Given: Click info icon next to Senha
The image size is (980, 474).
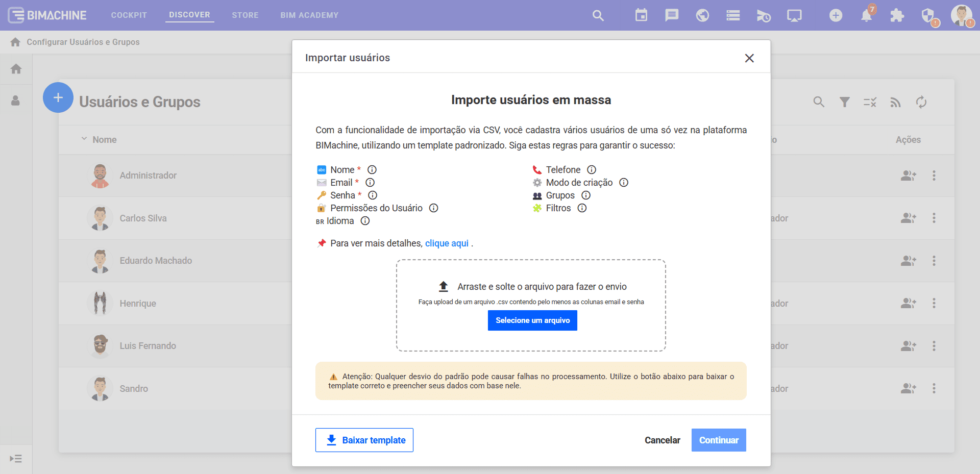Looking at the screenshot, I should coord(373,195).
